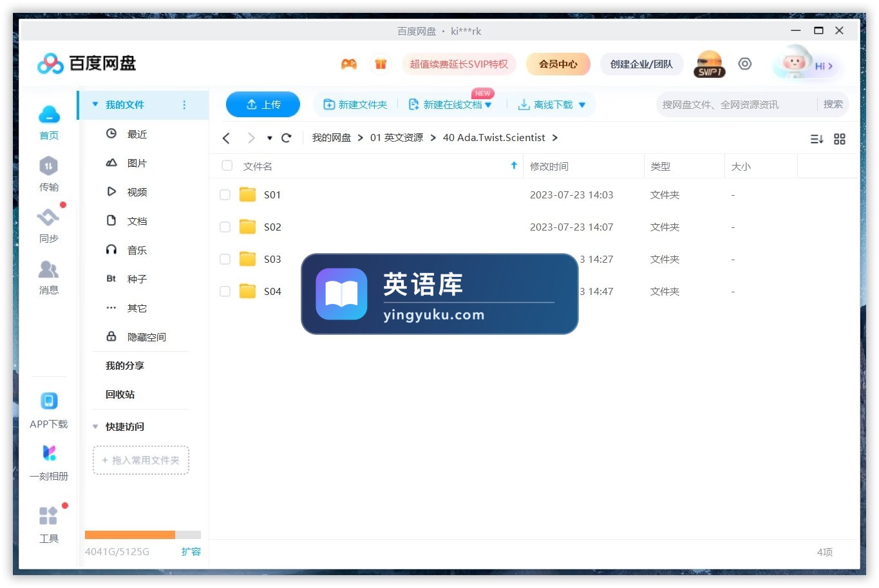Open 传输 transfer panel
This screenshot has height=588, width=879.
click(49, 174)
